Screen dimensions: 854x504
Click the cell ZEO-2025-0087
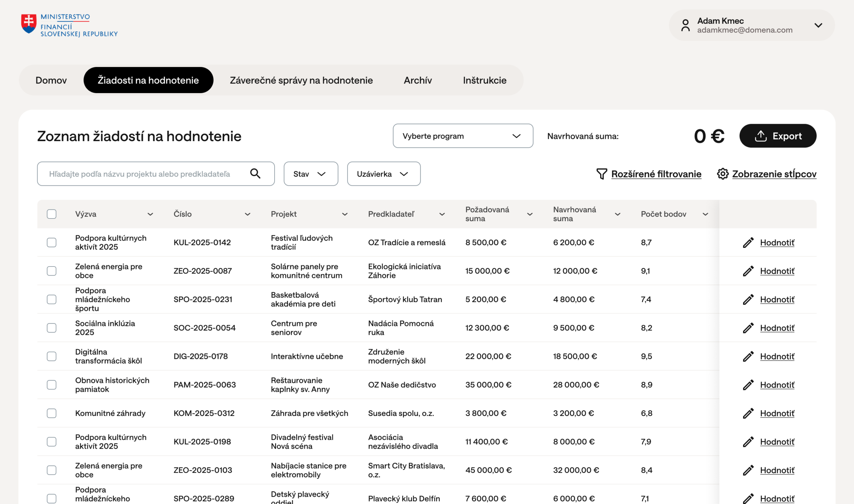pos(203,271)
